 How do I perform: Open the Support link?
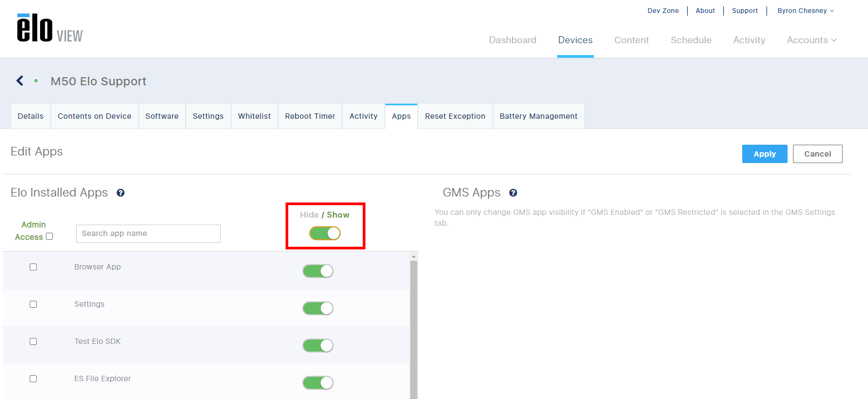745,11
